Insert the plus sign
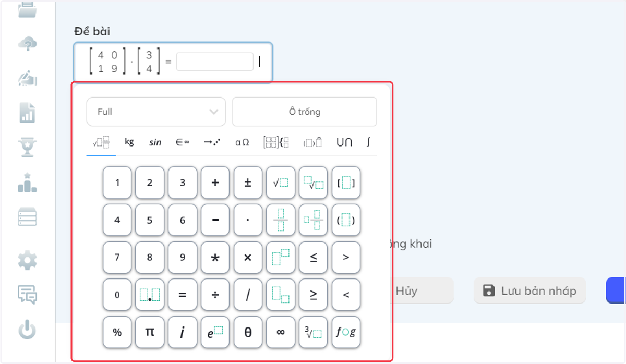The height and width of the screenshot is (364, 626). coord(215,183)
